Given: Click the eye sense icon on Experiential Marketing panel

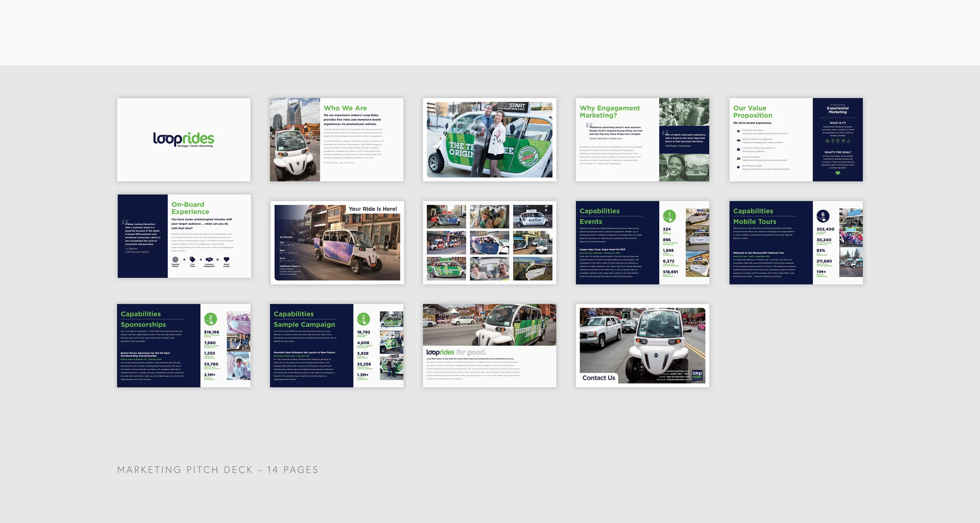Looking at the screenshot, I should click(x=827, y=141).
